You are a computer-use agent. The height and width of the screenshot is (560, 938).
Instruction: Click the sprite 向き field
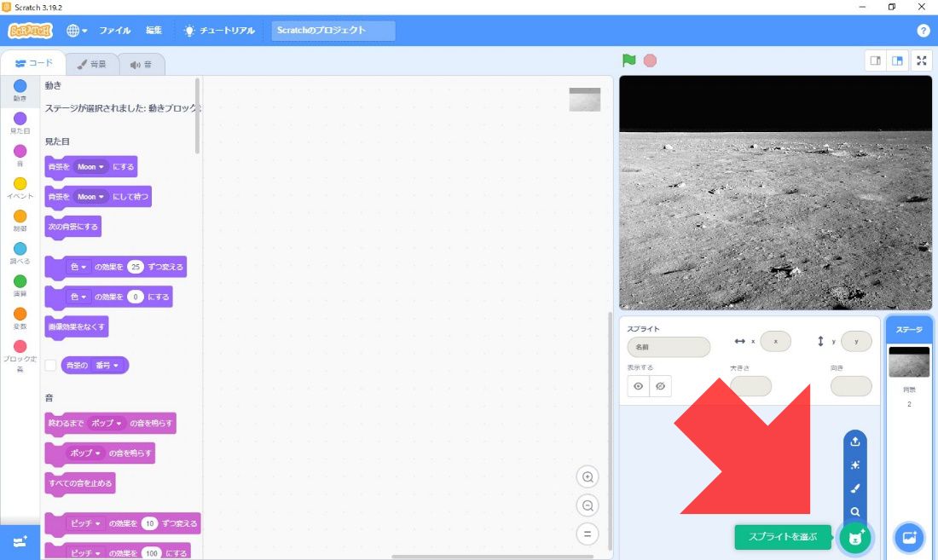pos(851,386)
